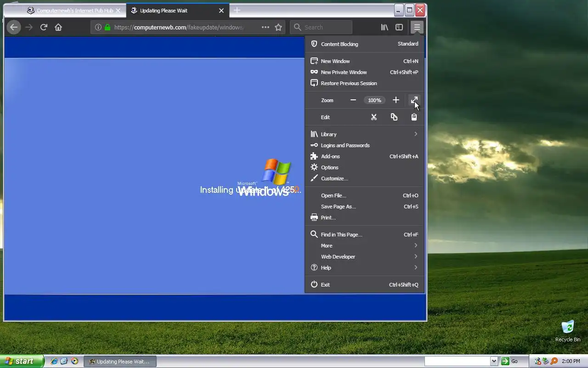Expand the Library submenu
This screenshot has height=368, width=588.
365,134
